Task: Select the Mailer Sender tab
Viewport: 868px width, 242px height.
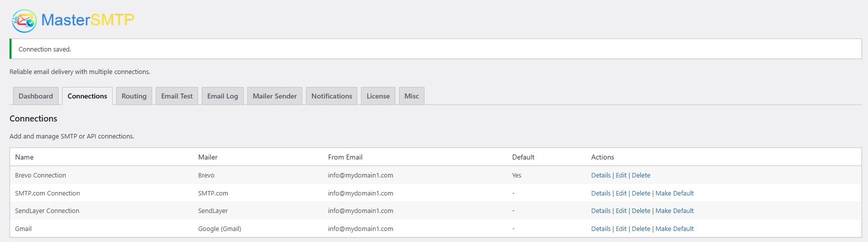Action: pos(274,96)
